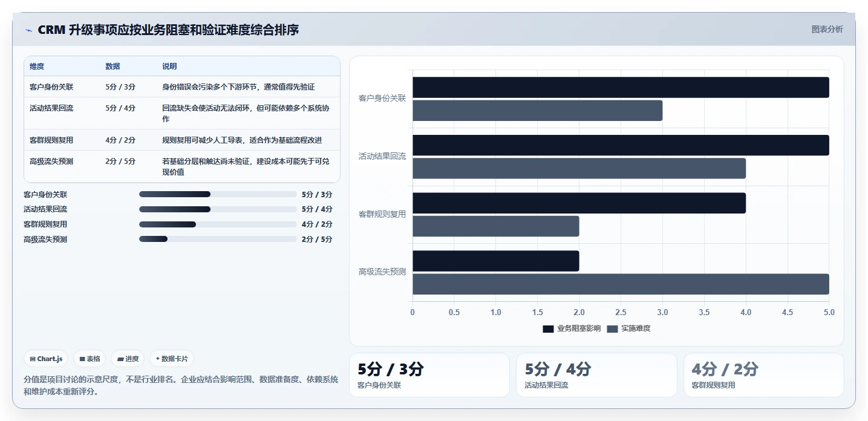Click the dark 业务阻塞影响 bar for 客户身份关联
Screen dimensions: 868x421
tap(621, 88)
